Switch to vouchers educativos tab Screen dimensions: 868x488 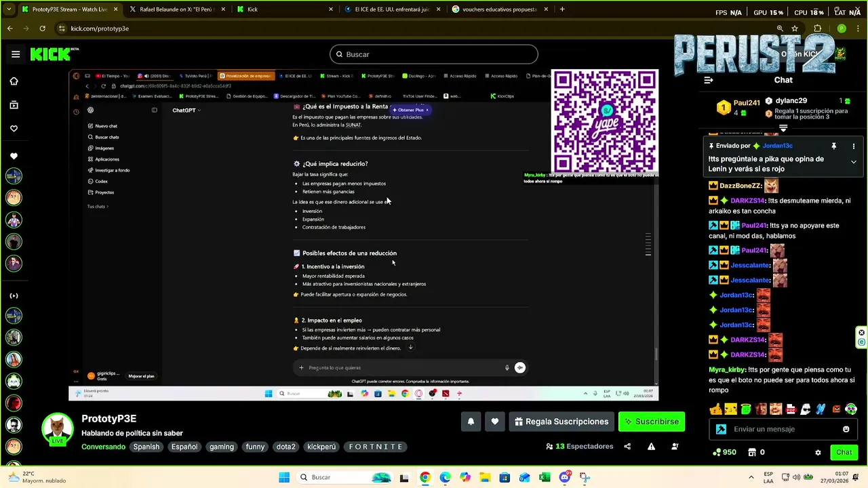tap(500, 9)
